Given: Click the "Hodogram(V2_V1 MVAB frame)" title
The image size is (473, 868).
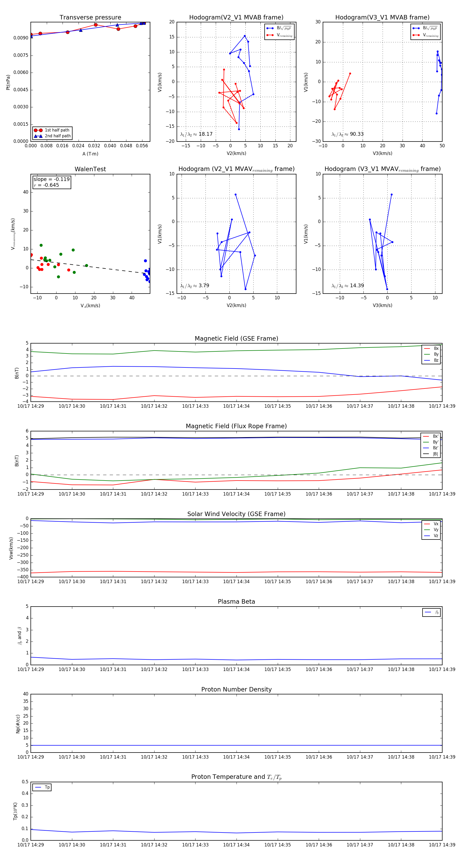Looking at the screenshot, I should [236, 18].
